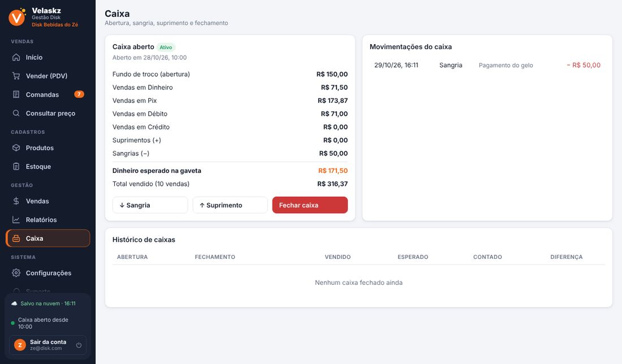Click the Vendas dollar icon

tap(16, 201)
